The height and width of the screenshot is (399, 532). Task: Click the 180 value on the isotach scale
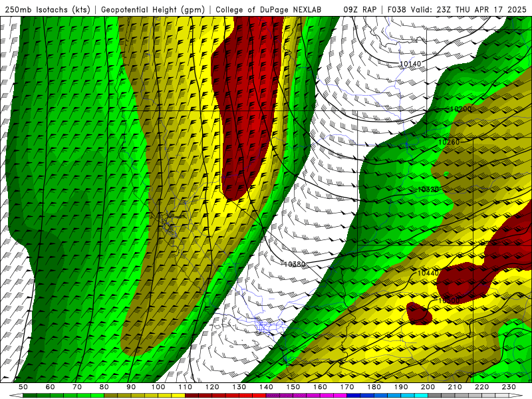coord(374,387)
